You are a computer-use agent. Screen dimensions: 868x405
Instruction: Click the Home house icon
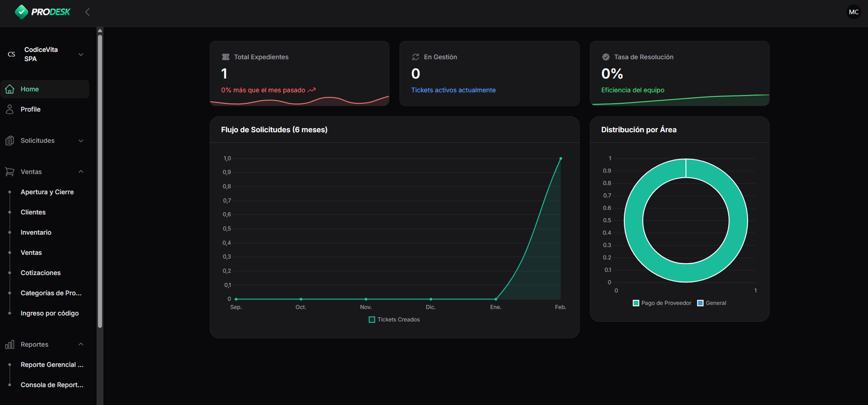tap(10, 89)
